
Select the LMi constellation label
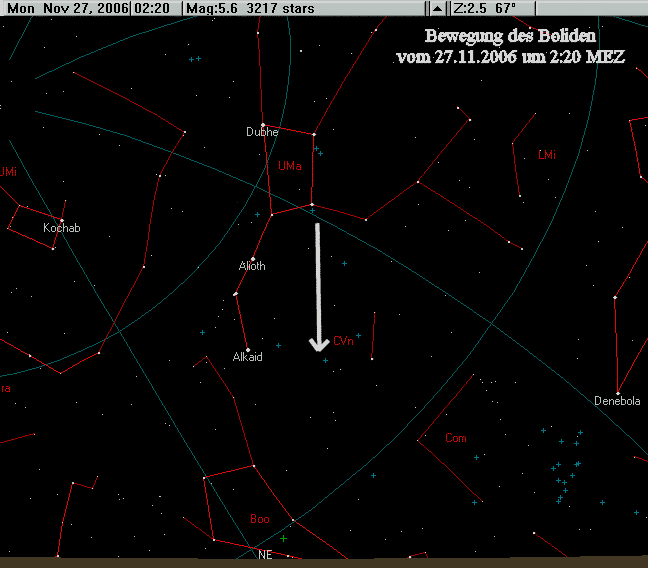tap(547, 155)
